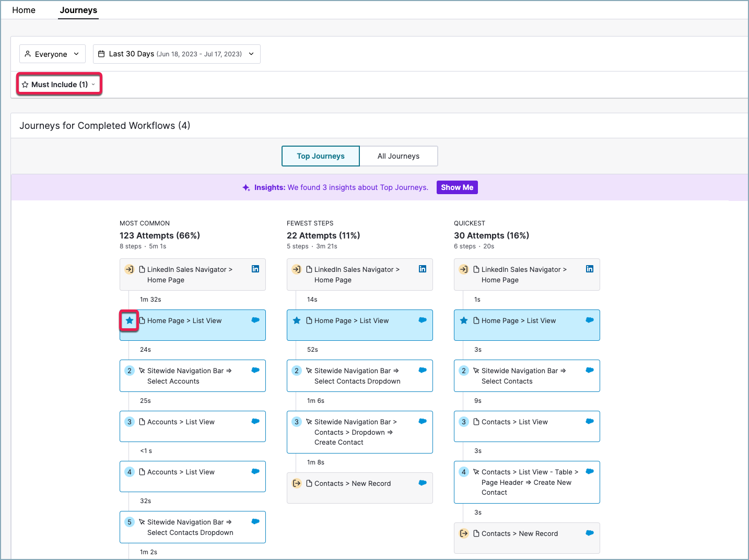
Task: Open the Everyone segment dropdown
Action: pyautogui.click(x=52, y=54)
